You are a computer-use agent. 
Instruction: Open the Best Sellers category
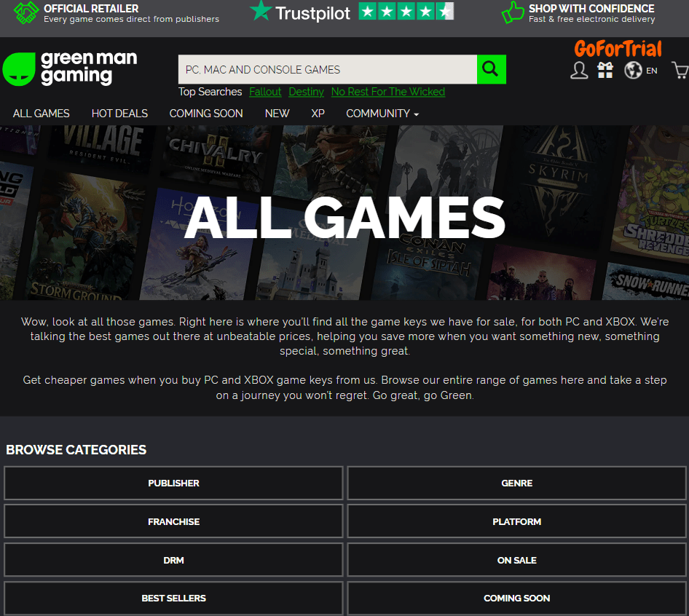click(173, 599)
